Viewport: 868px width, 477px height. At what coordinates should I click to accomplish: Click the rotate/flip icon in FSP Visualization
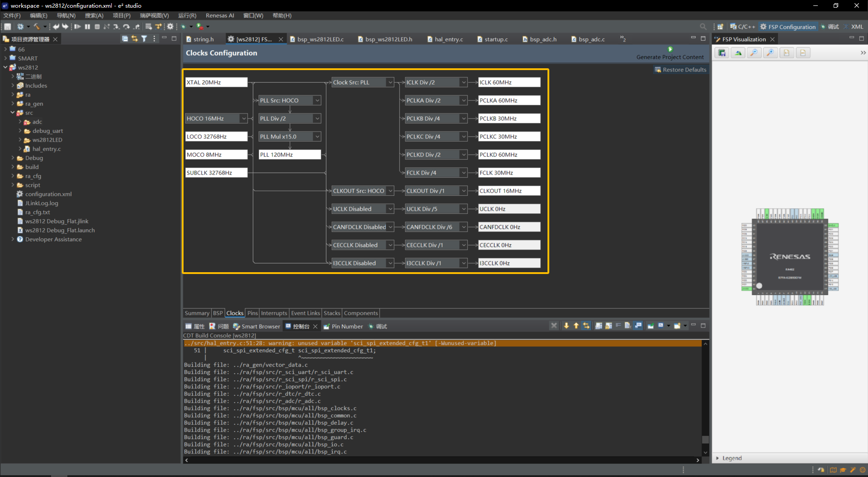tap(738, 53)
